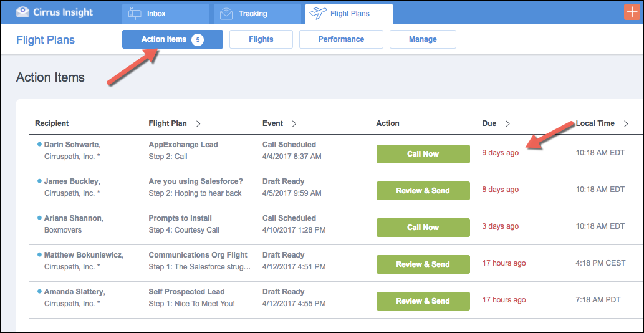Click Call Now for Ariana Shannon
The width and height of the screenshot is (644, 333).
[423, 228]
